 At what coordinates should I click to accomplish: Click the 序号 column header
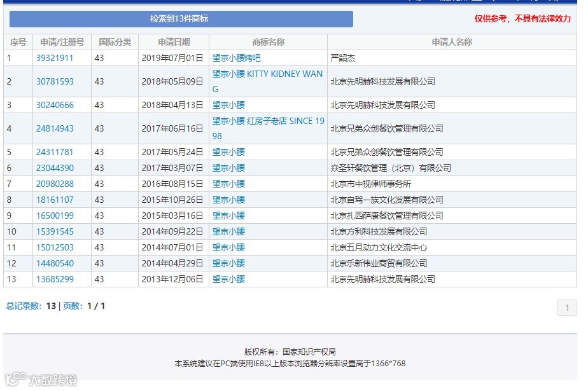click(x=18, y=43)
